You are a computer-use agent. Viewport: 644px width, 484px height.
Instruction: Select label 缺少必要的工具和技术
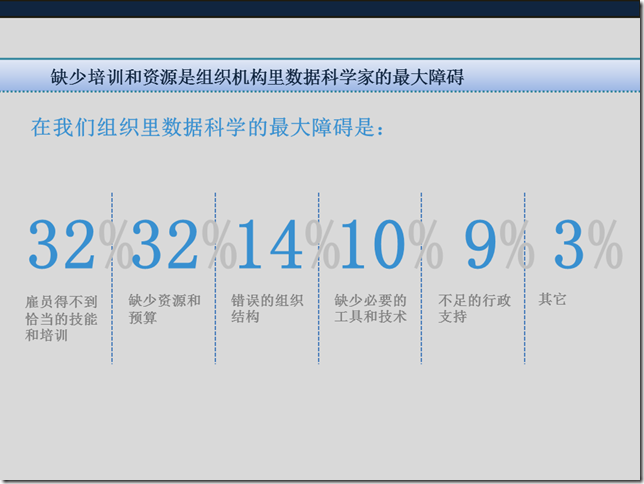pyautogui.click(x=370, y=309)
